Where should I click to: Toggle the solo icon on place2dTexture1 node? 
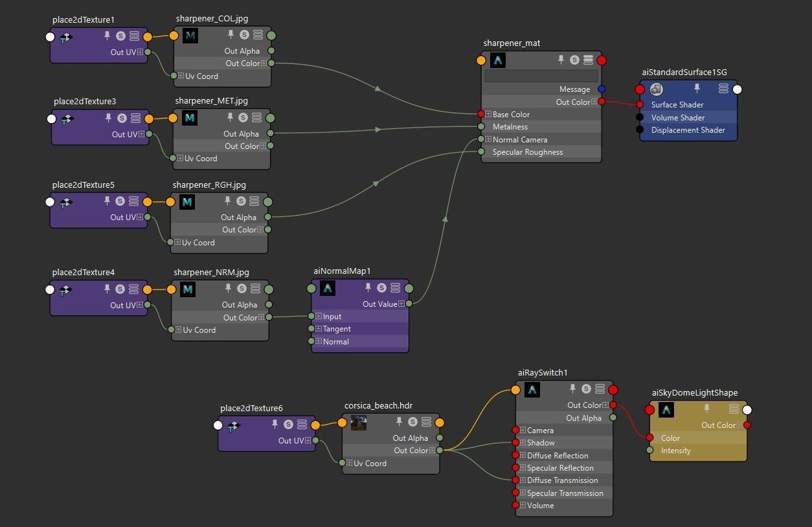coord(121,37)
